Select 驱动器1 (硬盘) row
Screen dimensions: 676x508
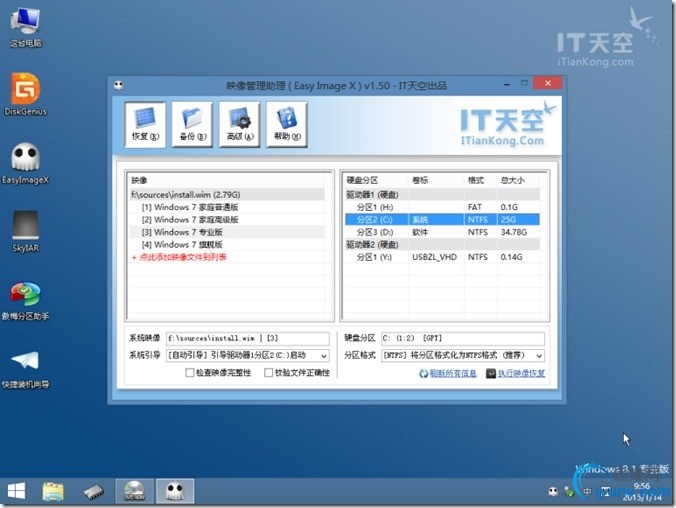442,195
